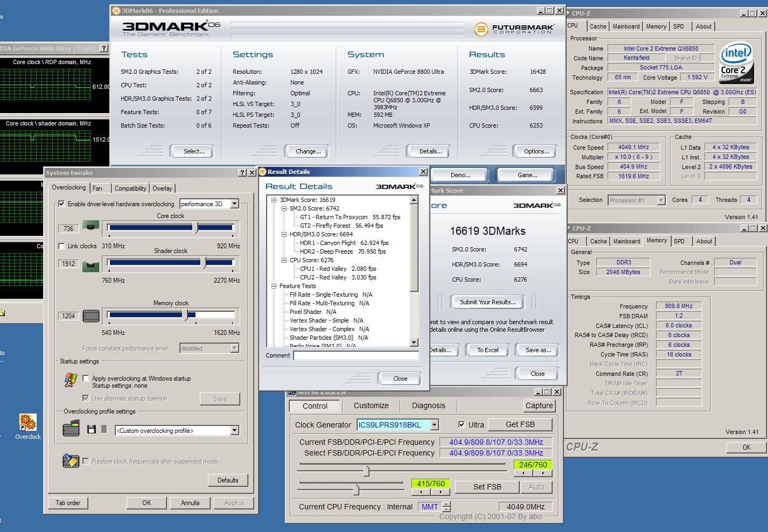This screenshot has width=768, height=532.
Task: Open Mainboard tab in upper CPU-Z window
Action: tap(626, 26)
